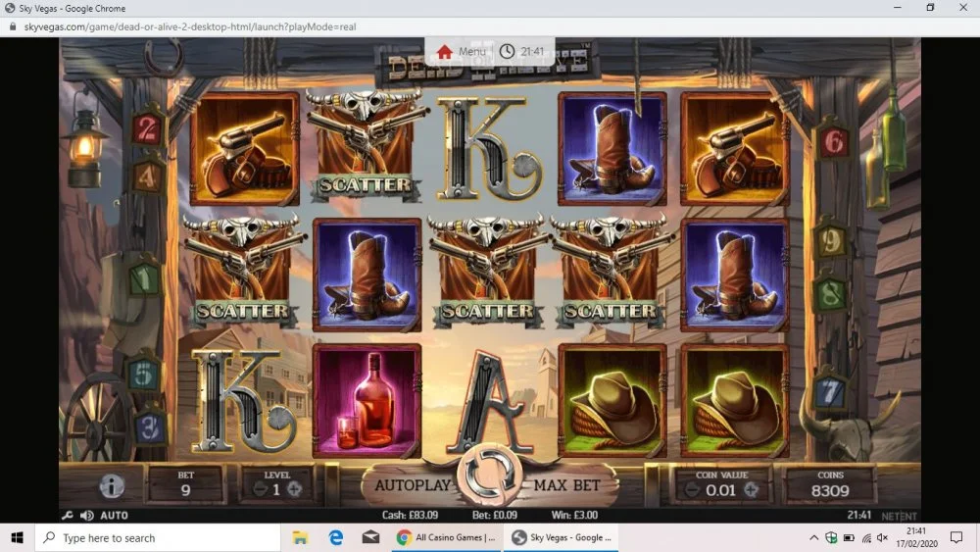
Task: Select payline 7 marker
Action: (829, 391)
